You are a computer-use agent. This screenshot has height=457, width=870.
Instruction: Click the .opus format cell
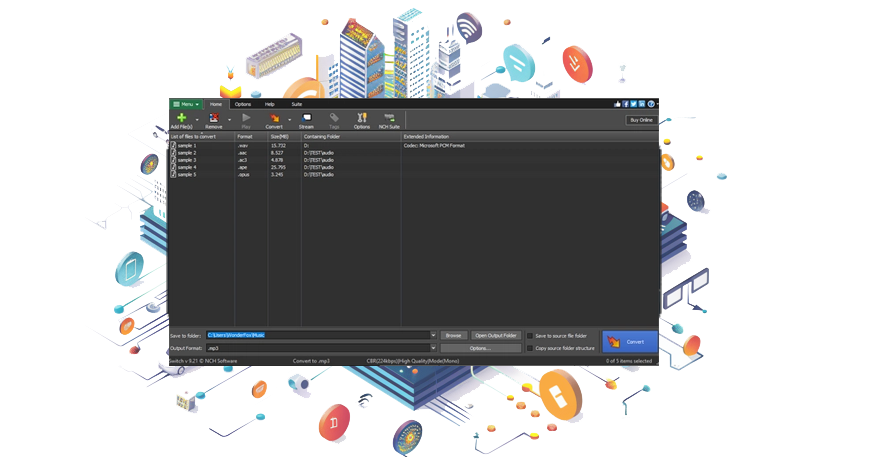(x=244, y=174)
